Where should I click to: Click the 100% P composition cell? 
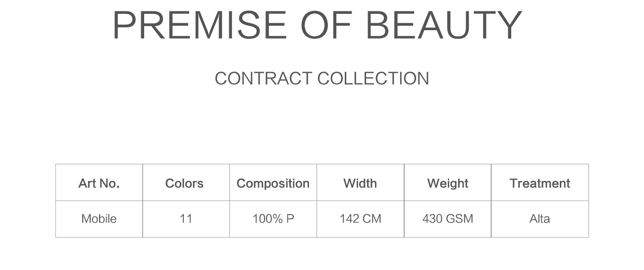tap(273, 219)
